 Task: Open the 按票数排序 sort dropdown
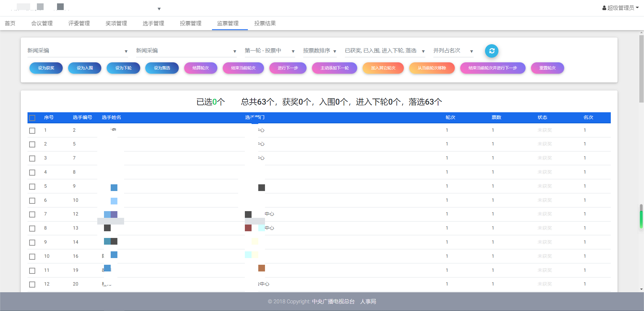pos(320,51)
